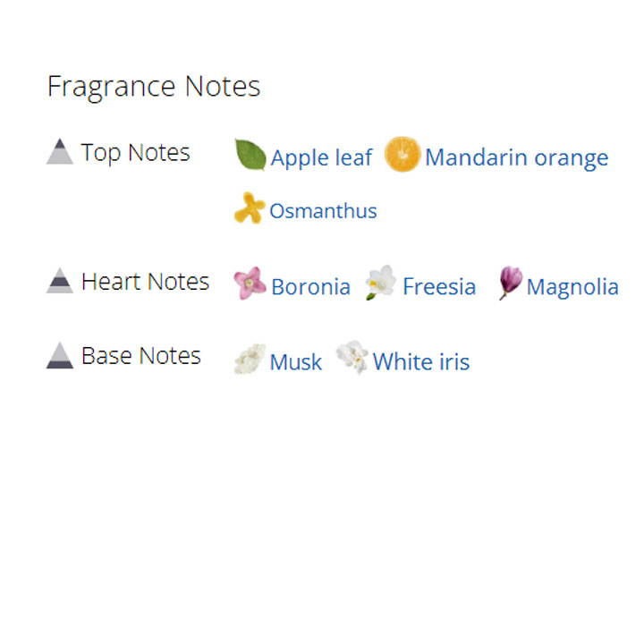Open the Musk note link
Image resolution: width=644 pixels, height=644 pixels.
(295, 362)
